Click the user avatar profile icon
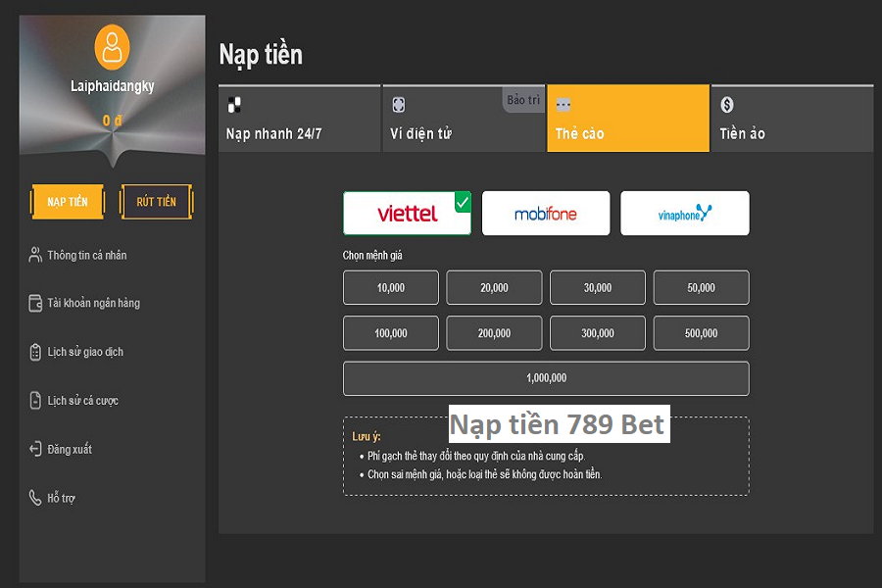Image resolution: width=882 pixels, height=588 pixels. 112,48
